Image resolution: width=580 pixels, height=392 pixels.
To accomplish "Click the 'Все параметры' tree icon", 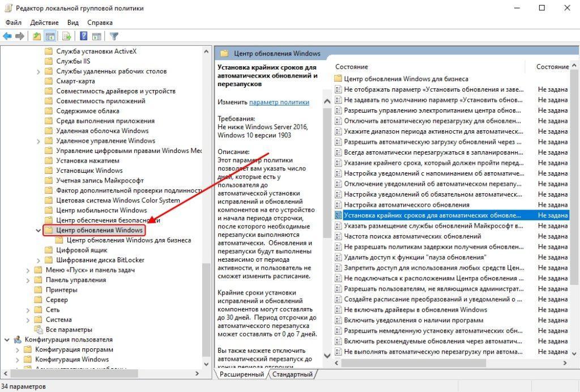I will tap(39, 330).
